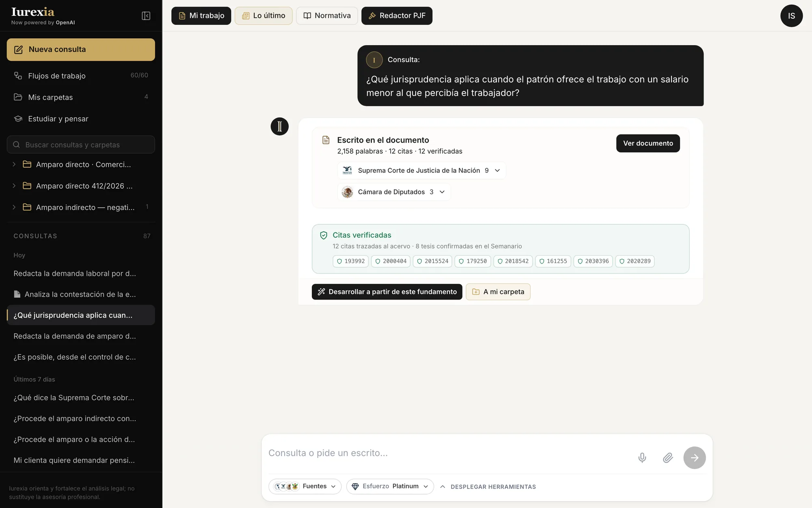This screenshot has height=508, width=812.
Task: Open Estudiar y pensar section
Action: click(x=81, y=119)
